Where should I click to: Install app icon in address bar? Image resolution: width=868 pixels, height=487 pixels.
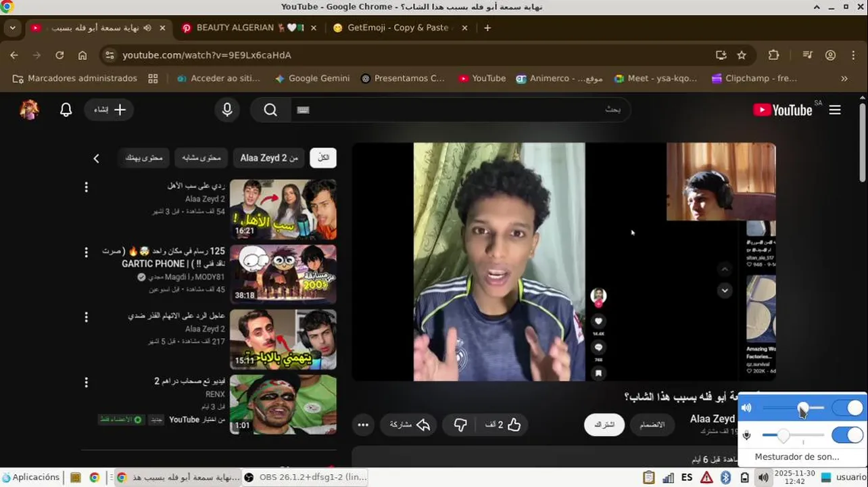721,55
